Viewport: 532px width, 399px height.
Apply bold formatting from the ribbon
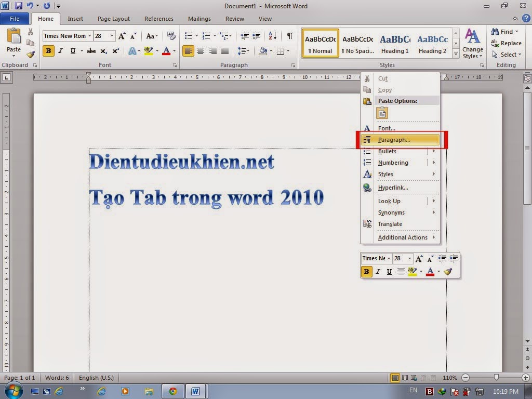48,51
